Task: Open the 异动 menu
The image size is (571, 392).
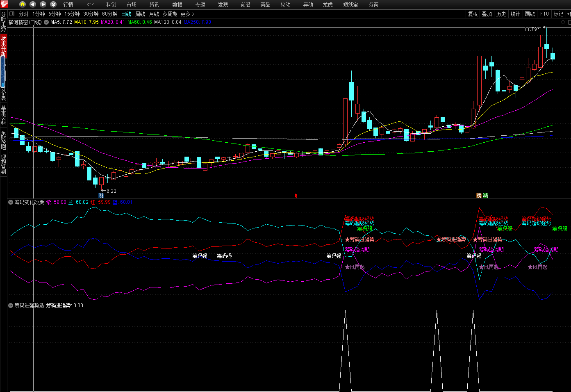Action: tap(308, 5)
